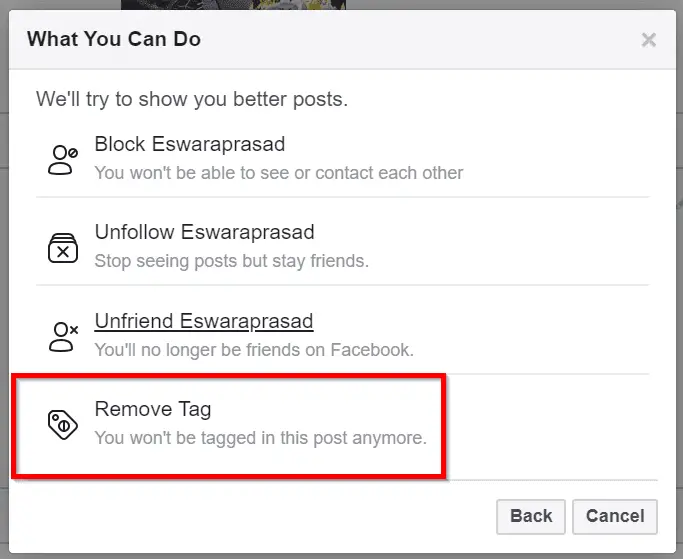Click empty space right of Remove Tag row

(x=549, y=426)
